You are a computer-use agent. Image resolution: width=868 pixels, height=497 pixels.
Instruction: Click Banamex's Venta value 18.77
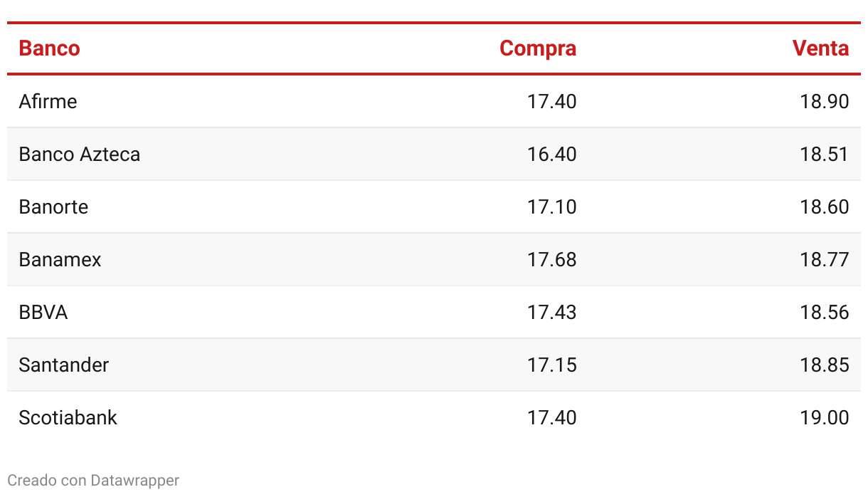click(824, 259)
